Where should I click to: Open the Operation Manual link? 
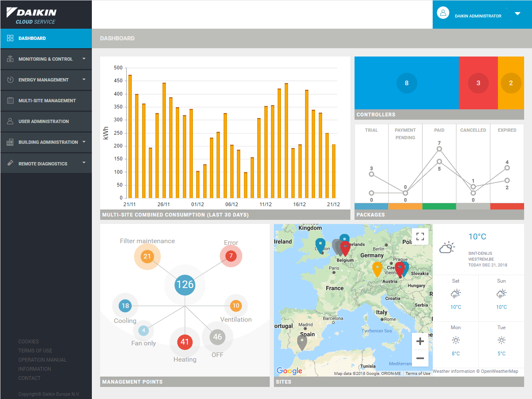point(42,360)
